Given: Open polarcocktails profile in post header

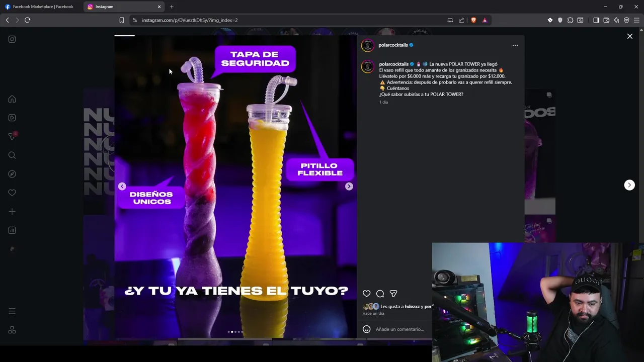Looking at the screenshot, I should pos(393,45).
